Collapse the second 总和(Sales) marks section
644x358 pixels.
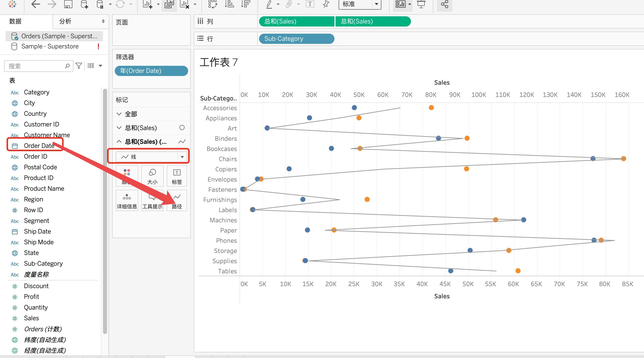[119, 142]
